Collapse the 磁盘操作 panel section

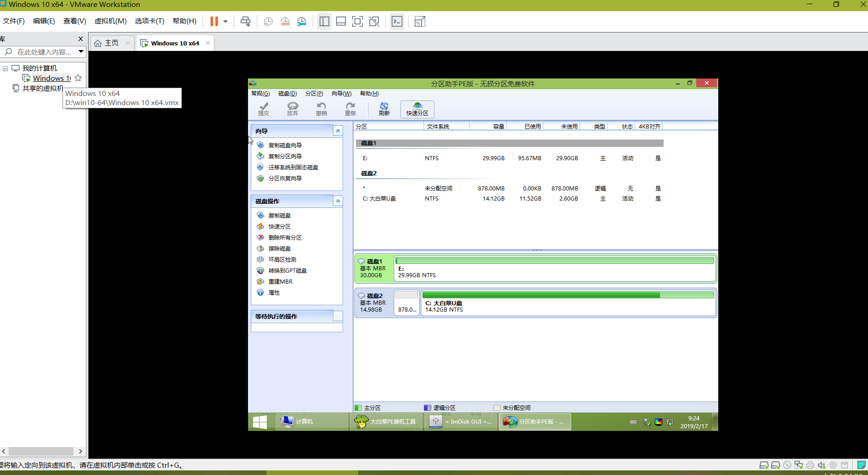338,201
